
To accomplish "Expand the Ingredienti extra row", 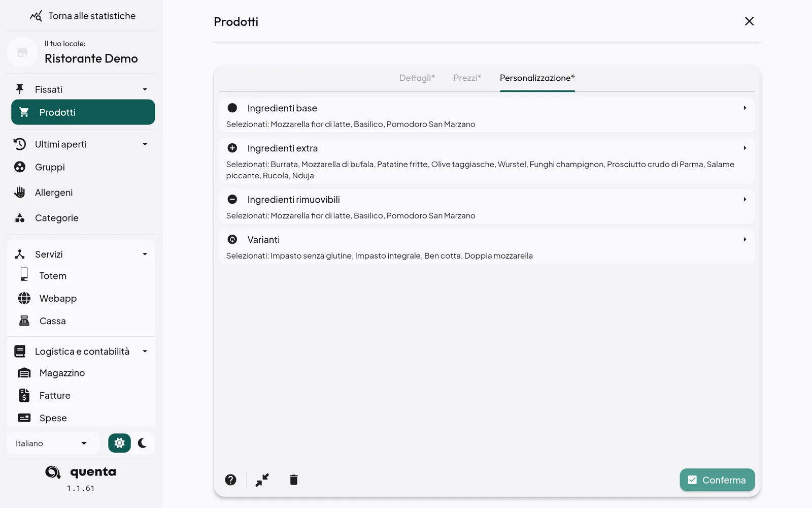I will pos(487,161).
